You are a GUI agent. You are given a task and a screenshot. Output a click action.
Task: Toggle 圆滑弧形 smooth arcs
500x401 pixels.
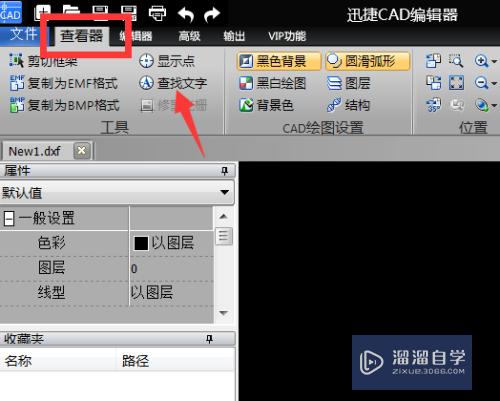(x=367, y=61)
